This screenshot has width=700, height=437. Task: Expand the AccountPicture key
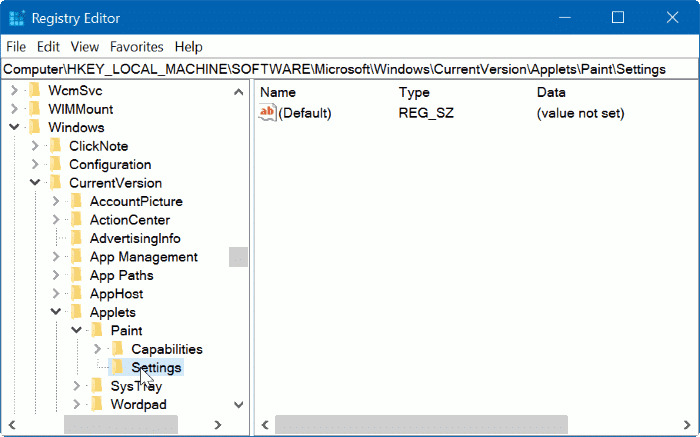pyautogui.click(x=56, y=201)
